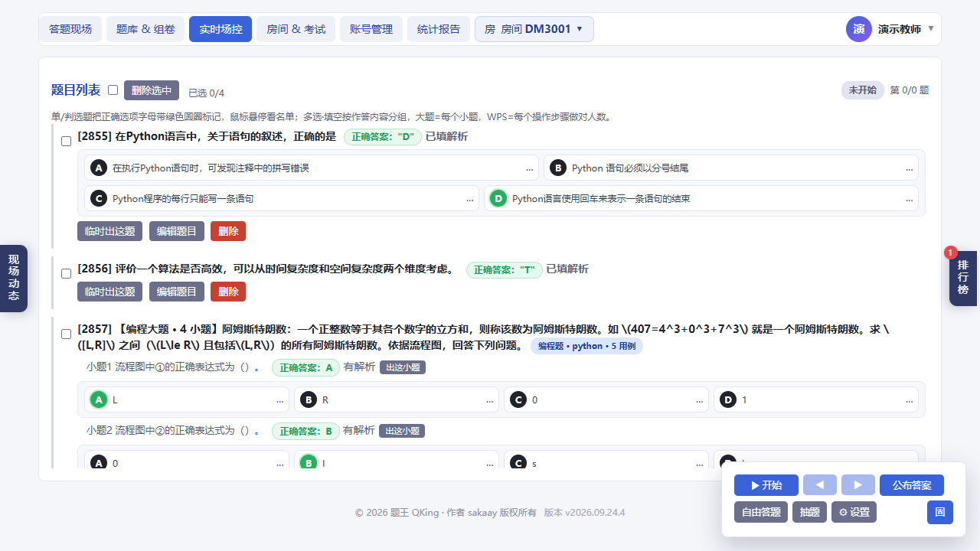Click the 抽题 button
This screenshot has height=551, width=980.
coord(809,512)
